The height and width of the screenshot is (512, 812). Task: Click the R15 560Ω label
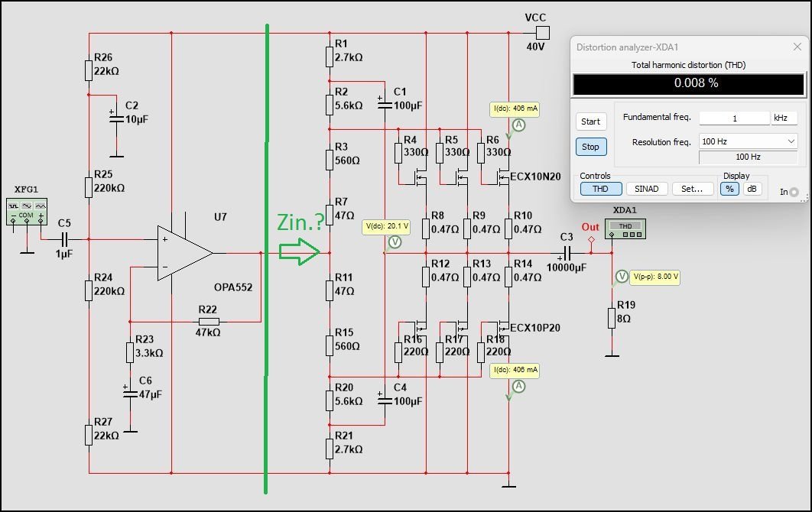pos(347,339)
